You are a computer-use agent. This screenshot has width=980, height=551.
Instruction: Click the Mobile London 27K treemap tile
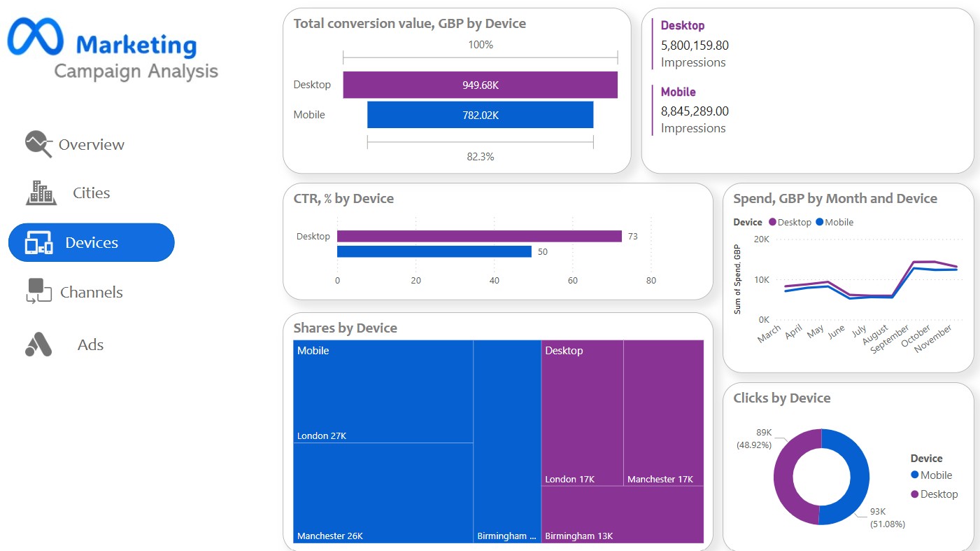click(383, 391)
